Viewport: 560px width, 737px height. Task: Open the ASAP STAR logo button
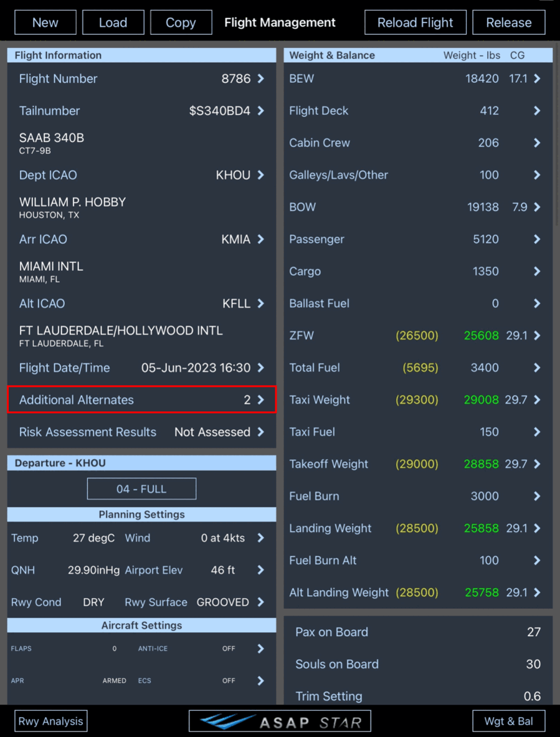280,721
